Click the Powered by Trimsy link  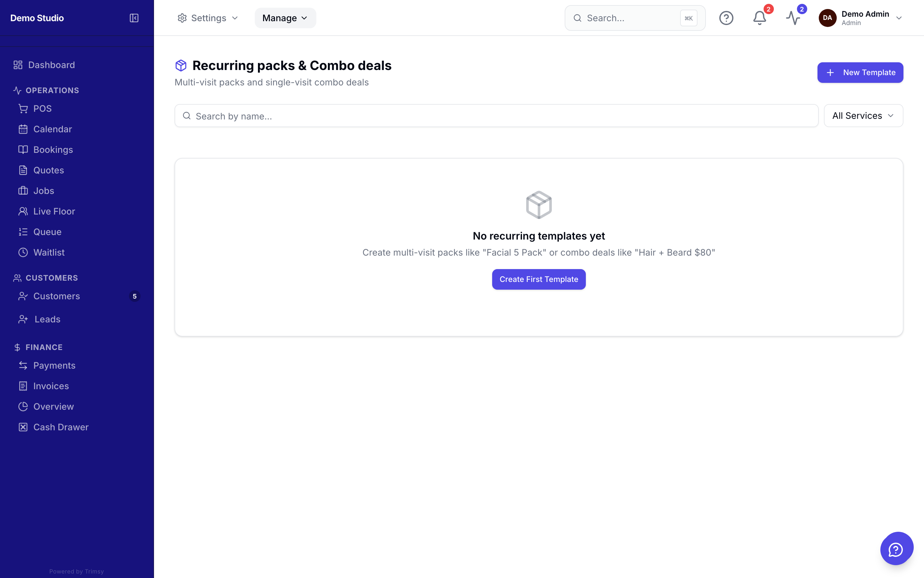(x=76, y=572)
